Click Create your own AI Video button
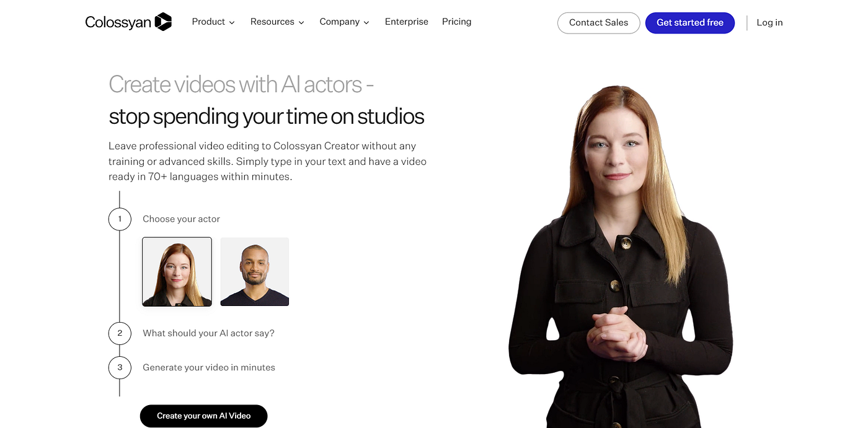This screenshot has width=868, height=428. pos(203,416)
